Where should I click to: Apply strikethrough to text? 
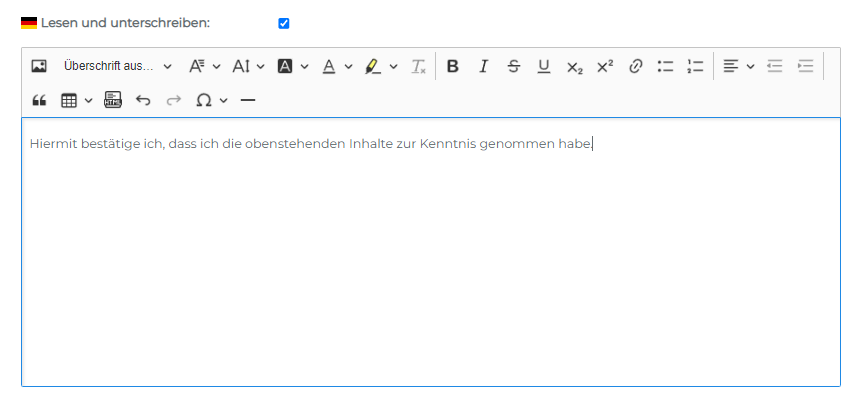point(514,67)
